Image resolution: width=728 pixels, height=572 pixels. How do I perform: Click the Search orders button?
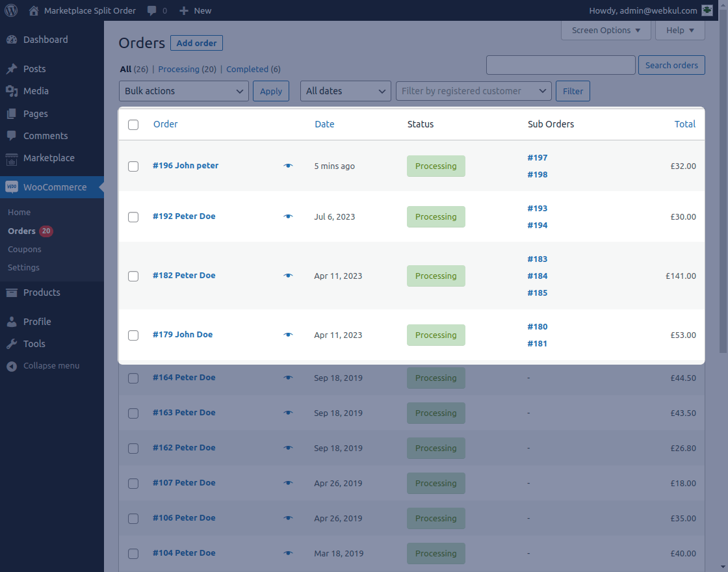(x=671, y=65)
